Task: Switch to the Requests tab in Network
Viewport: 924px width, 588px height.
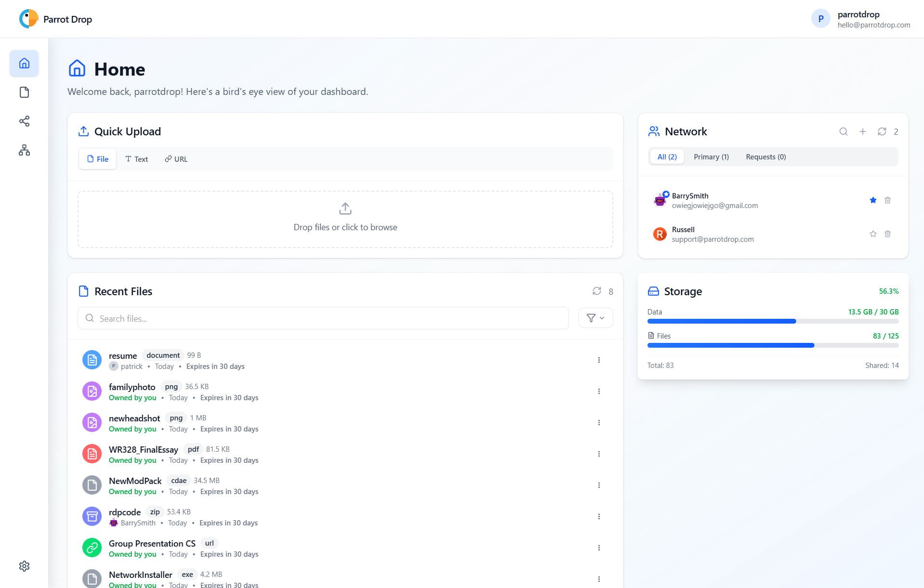Action: pyautogui.click(x=765, y=157)
